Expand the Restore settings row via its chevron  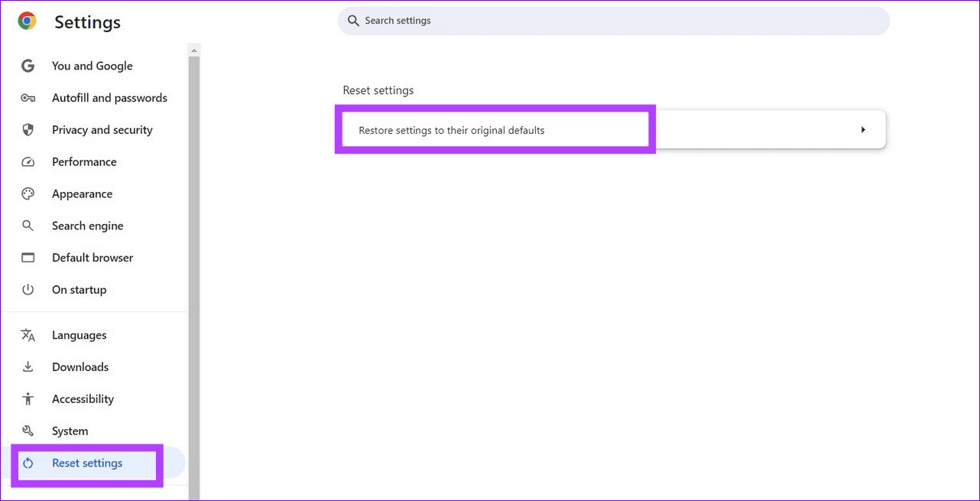point(864,129)
